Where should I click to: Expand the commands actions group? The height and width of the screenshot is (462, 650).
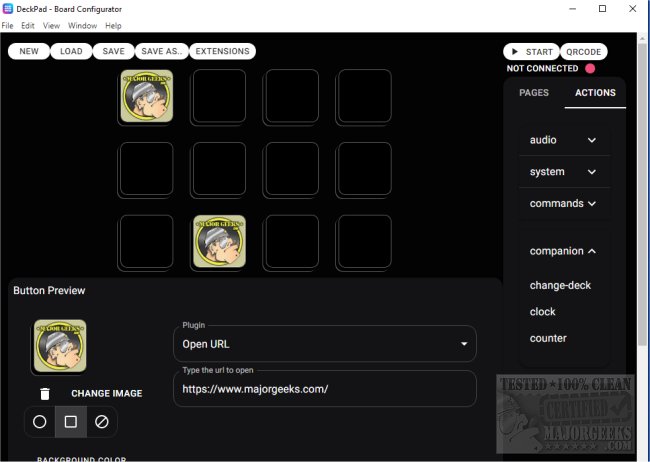point(564,203)
